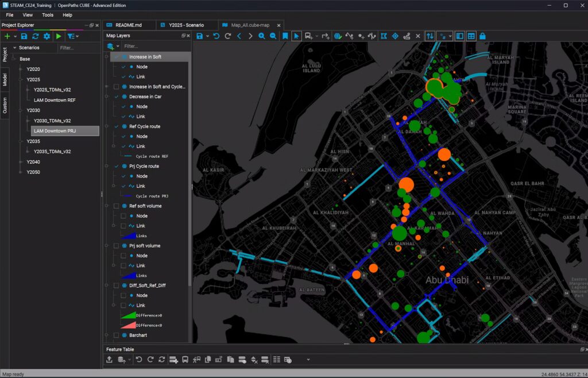Click the lock icon at the toolbar's right end
The width and height of the screenshot is (588, 378).
(x=482, y=36)
